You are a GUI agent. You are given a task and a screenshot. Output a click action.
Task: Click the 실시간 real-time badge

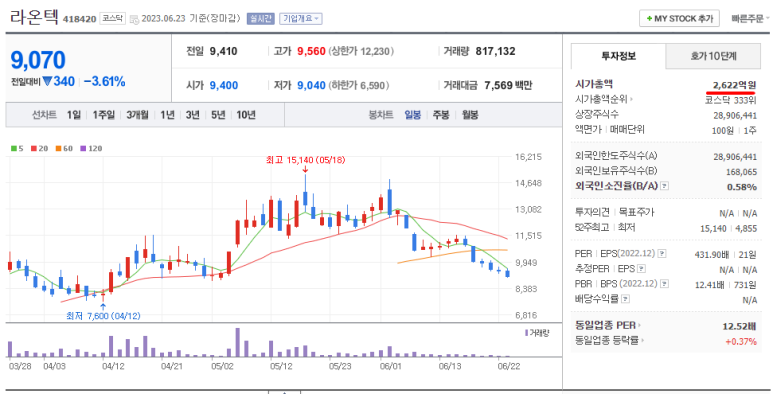point(260,19)
